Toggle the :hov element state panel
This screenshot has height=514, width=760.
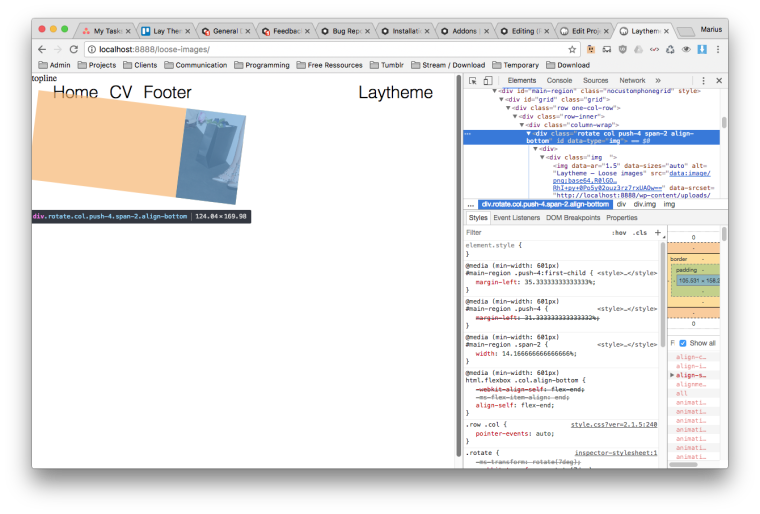click(x=619, y=232)
